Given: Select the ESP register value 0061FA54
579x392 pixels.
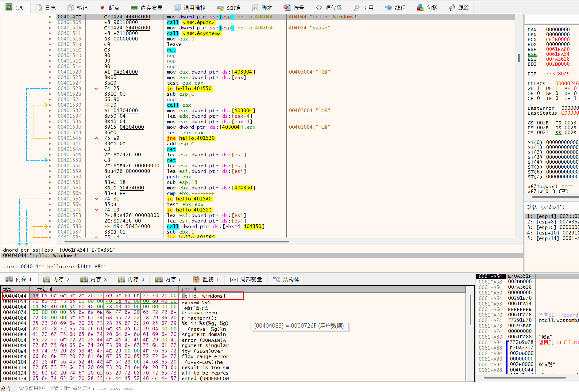Looking at the screenshot, I should pyautogui.click(x=558, y=54).
